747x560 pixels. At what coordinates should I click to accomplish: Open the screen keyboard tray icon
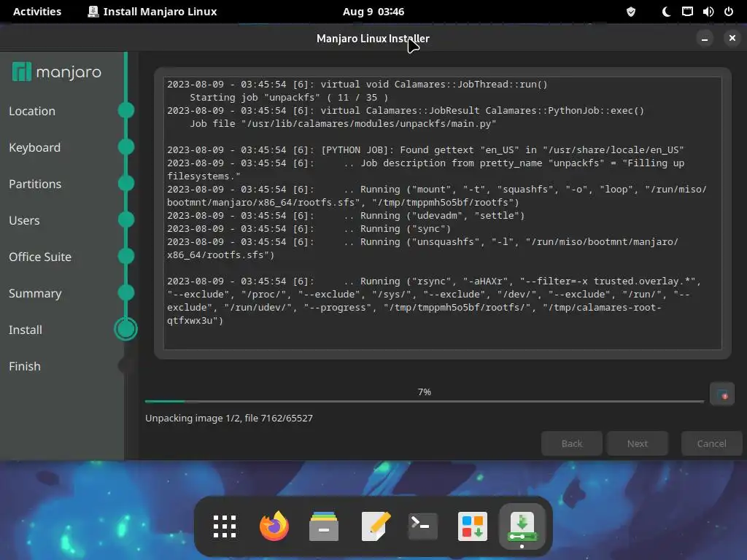coord(687,12)
